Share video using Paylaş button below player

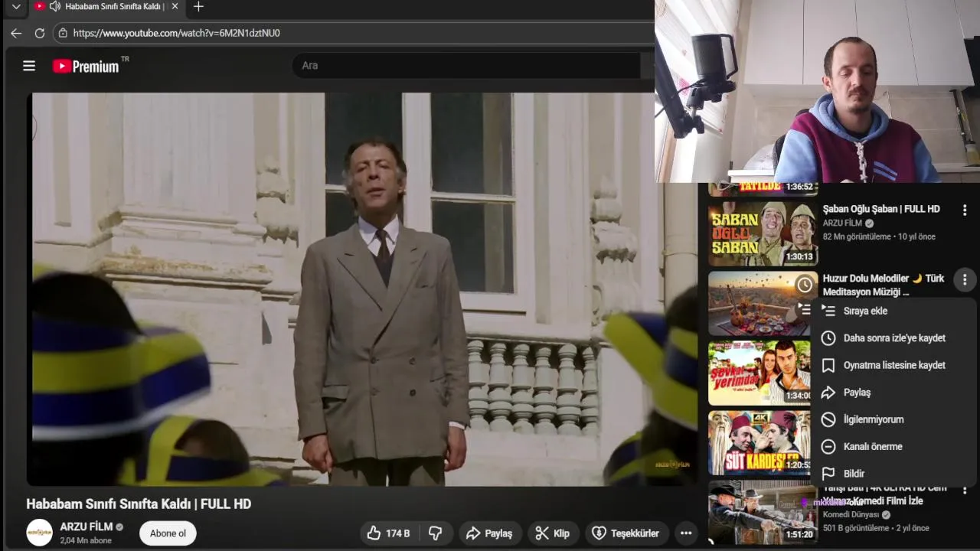pos(489,533)
